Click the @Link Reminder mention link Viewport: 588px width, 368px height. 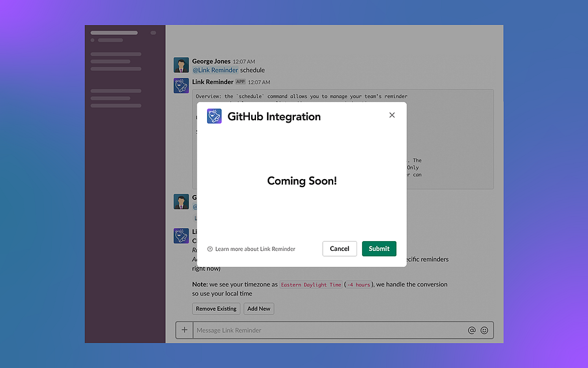215,70
